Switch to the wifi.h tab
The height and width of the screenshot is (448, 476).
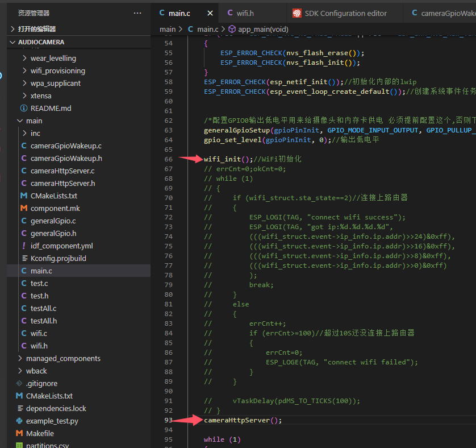click(245, 13)
